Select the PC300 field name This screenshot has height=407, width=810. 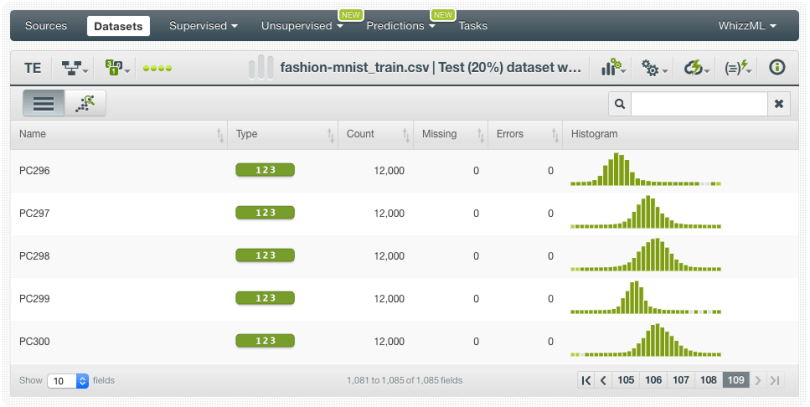point(35,341)
